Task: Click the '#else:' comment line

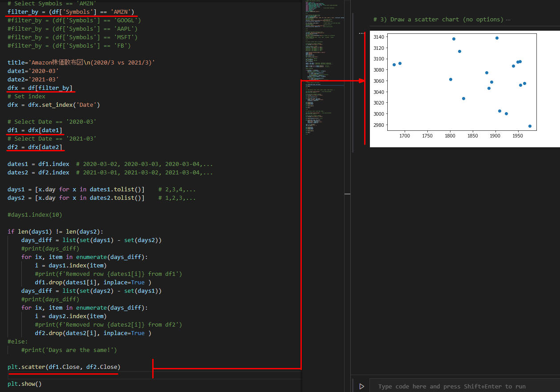Action: 17,341
